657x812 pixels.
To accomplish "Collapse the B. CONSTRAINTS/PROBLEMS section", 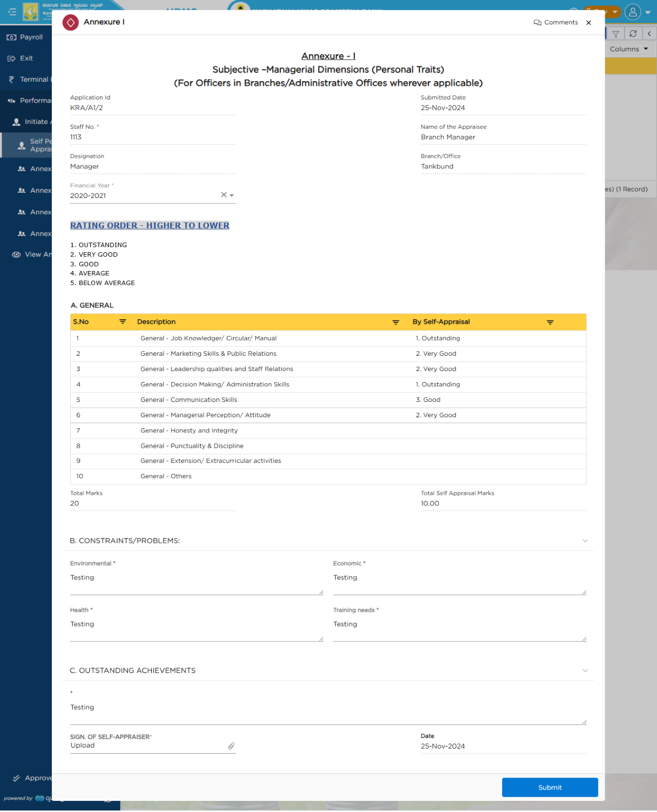I will 585,541.
